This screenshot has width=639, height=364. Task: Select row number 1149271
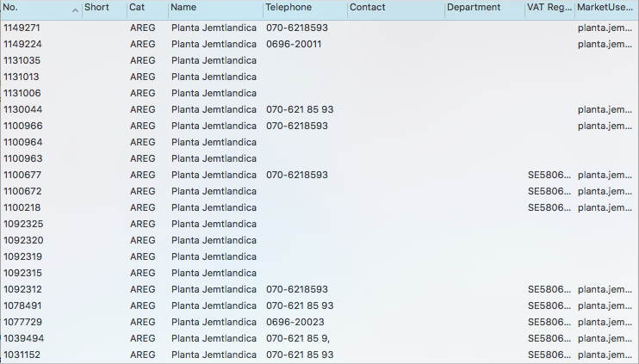(319, 28)
